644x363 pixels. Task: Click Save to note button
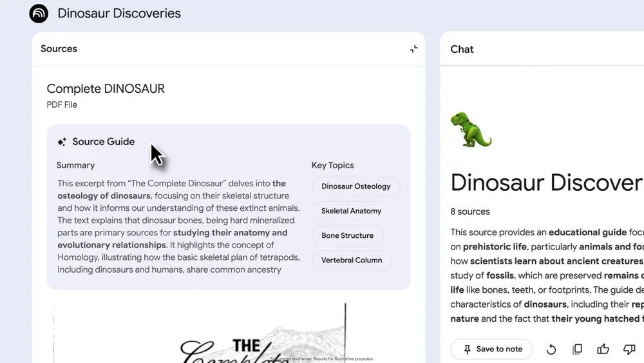point(492,349)
